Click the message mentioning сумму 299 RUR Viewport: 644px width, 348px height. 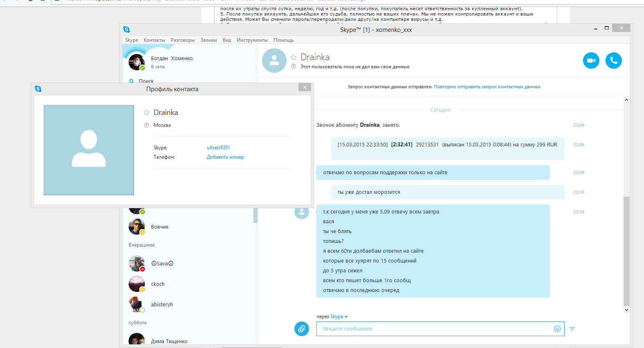(x=448, y=149)
